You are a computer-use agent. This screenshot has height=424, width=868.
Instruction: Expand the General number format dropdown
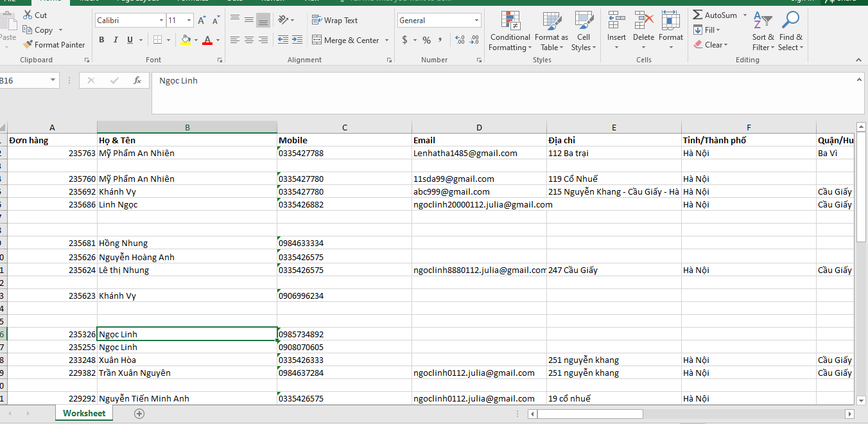pos(476,21)
